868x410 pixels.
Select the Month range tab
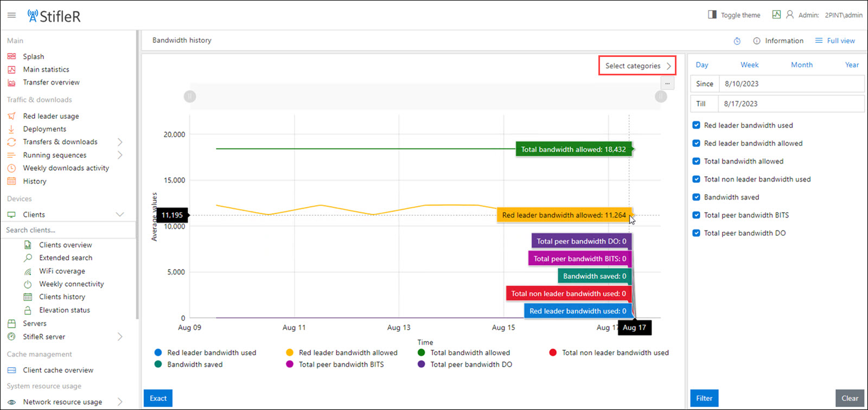coord(801,65)
